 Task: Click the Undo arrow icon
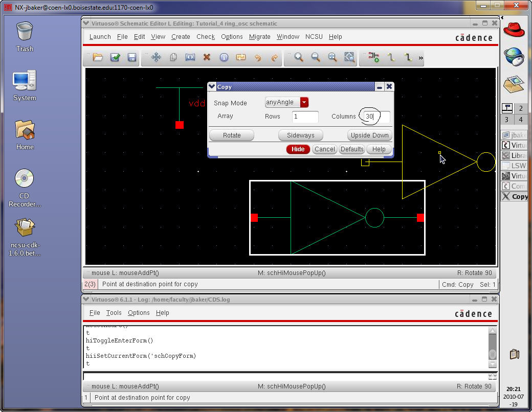pos(258,57)
